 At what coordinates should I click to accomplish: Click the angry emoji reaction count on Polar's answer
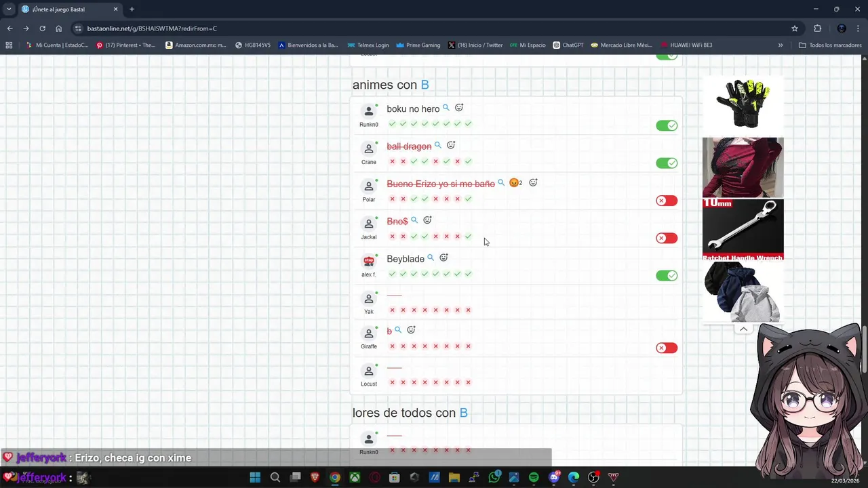pos(516,183)
